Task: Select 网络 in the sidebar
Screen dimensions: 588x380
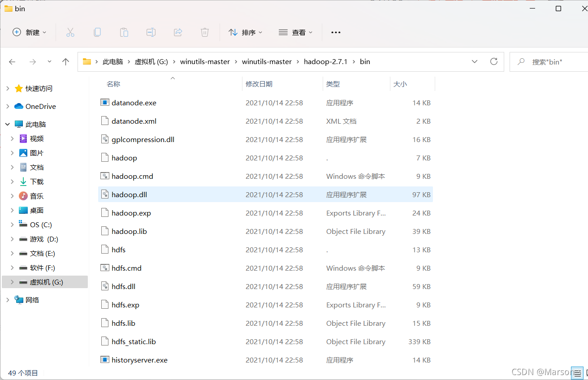Action: point(32,300)
